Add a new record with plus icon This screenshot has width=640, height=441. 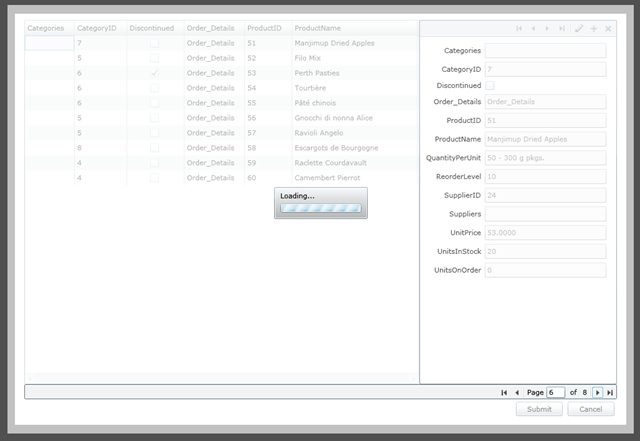pos(594,29)
